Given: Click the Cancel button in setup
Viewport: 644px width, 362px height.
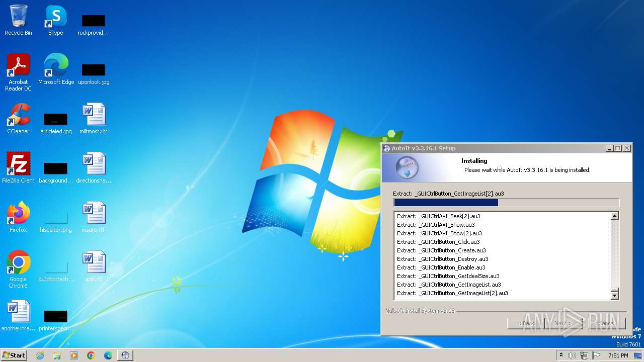Looking at the screenshot, I should click(607, 323).
